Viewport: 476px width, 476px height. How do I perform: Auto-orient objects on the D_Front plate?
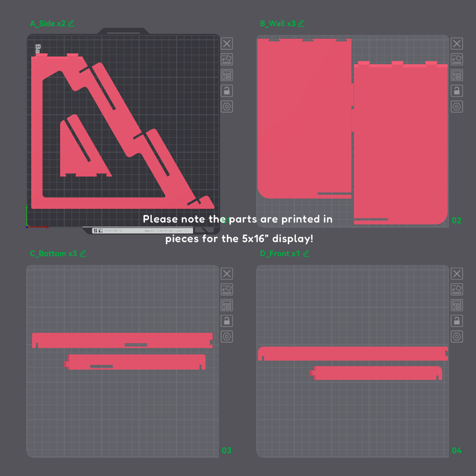click(x=456, y=290)
